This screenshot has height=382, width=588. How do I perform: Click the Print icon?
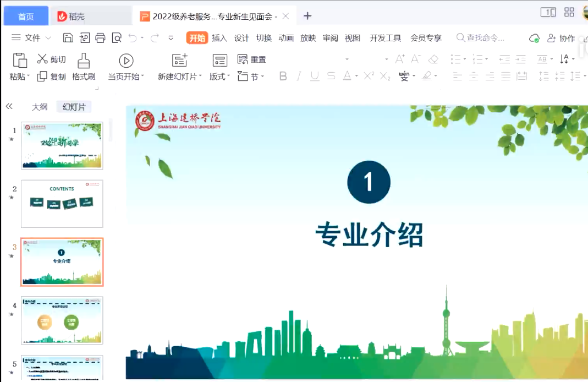pyautogui.click(x=100, y=38)
